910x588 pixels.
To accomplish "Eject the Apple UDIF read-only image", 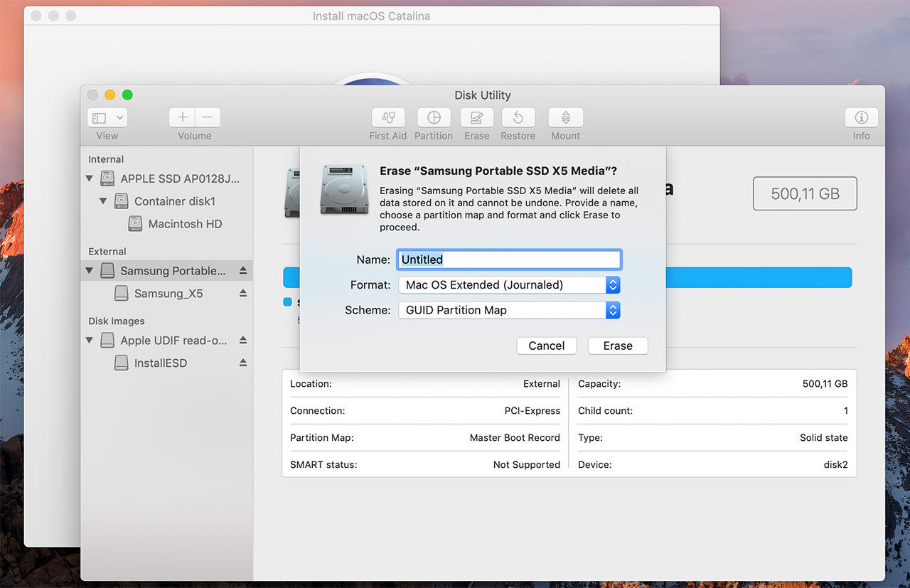I will click(242, 341).
